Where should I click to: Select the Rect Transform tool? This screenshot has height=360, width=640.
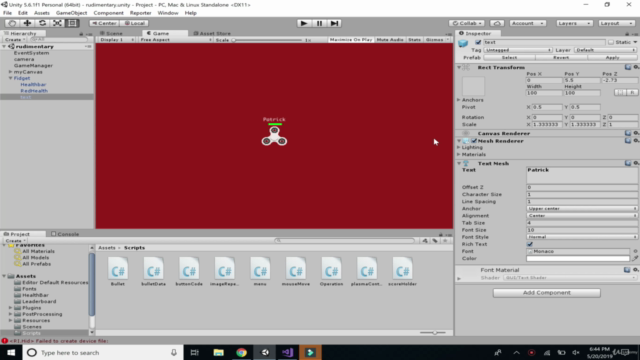click(72, 23)
